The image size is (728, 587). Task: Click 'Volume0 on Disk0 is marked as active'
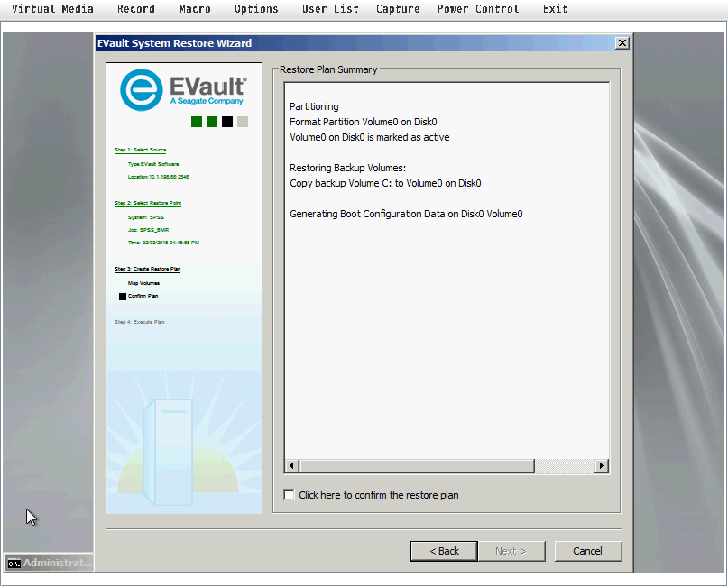(370, 137)
